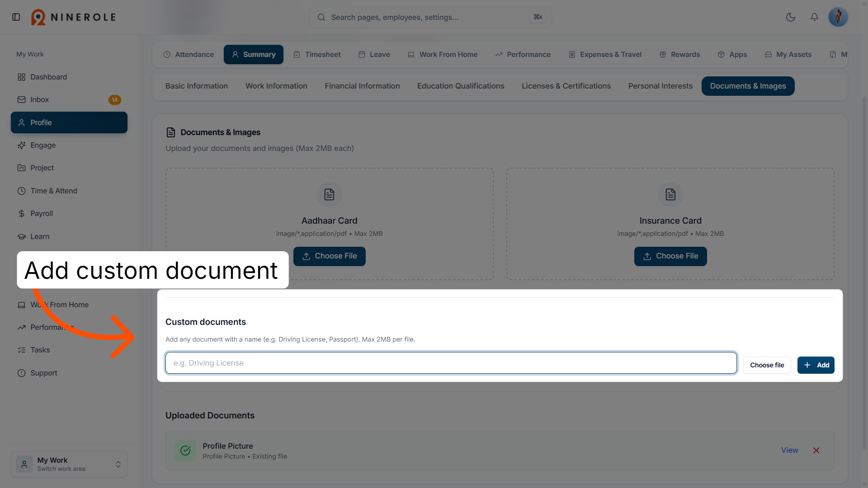
Task: Open Apps tab
Action: point(732,54)
